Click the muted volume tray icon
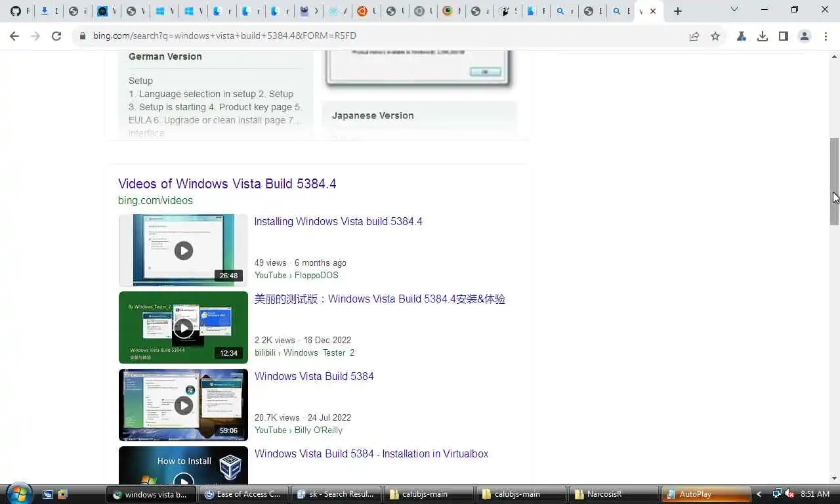The width and height of the screenshot is (840, 504). click(x=789, y=494)
